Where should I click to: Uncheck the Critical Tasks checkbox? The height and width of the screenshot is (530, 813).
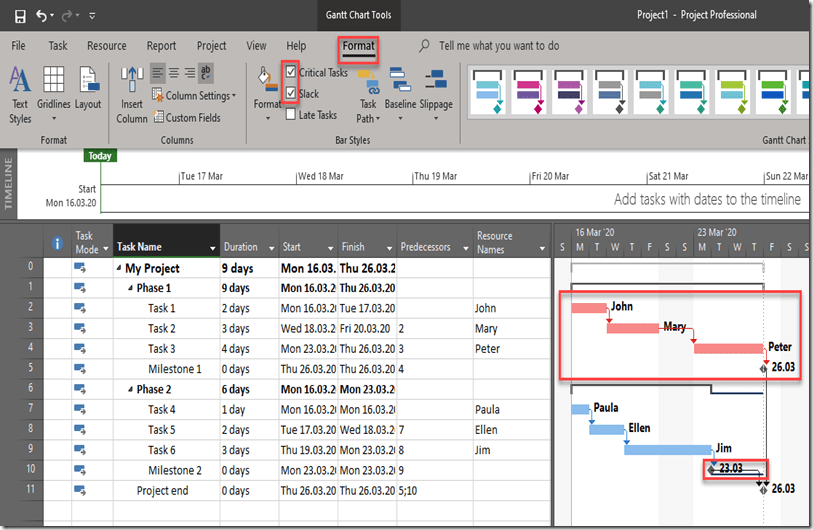291,73
